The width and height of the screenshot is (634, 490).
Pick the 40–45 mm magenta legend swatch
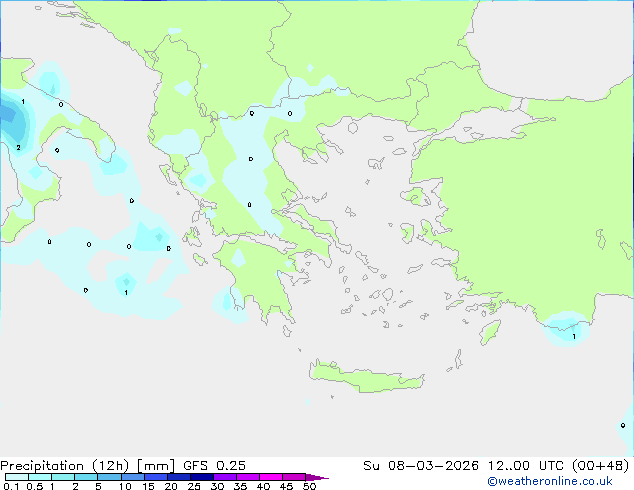271,477
